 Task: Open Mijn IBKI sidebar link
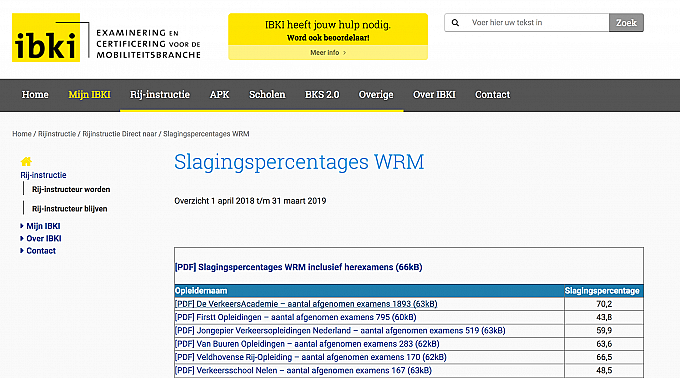pos(43,226)
